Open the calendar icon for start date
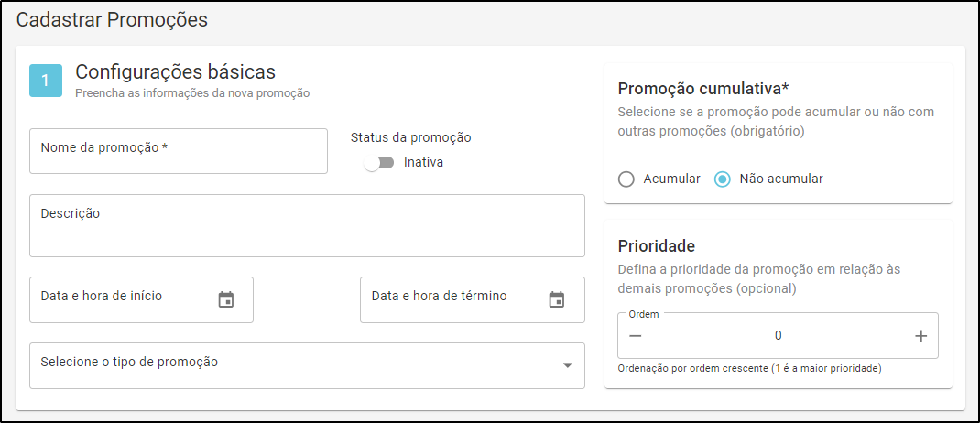 225,300
